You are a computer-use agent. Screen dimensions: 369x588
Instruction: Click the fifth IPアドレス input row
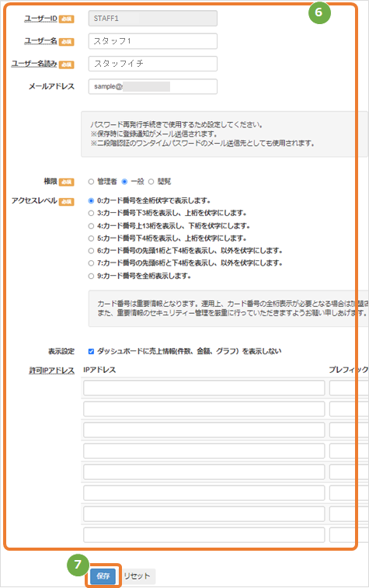coord(204,471)
